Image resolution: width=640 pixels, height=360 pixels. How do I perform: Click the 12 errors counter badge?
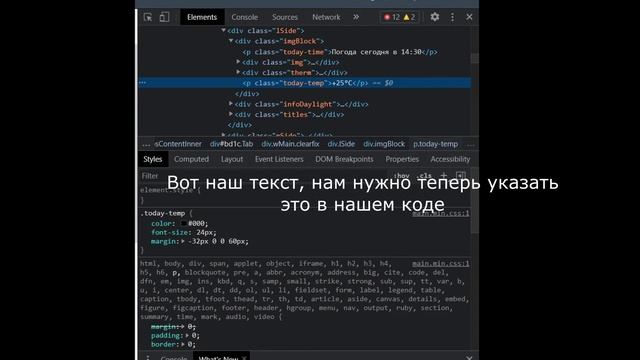coord(391,17)
